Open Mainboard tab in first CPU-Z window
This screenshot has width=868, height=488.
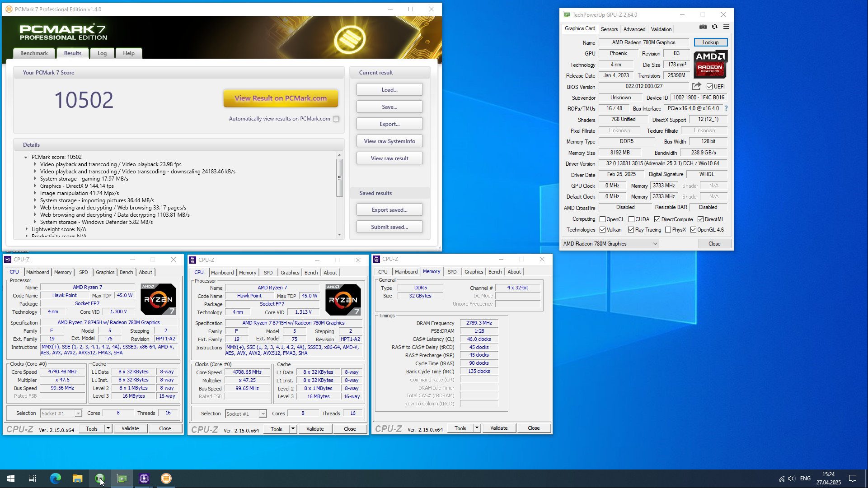click(38, 272)
